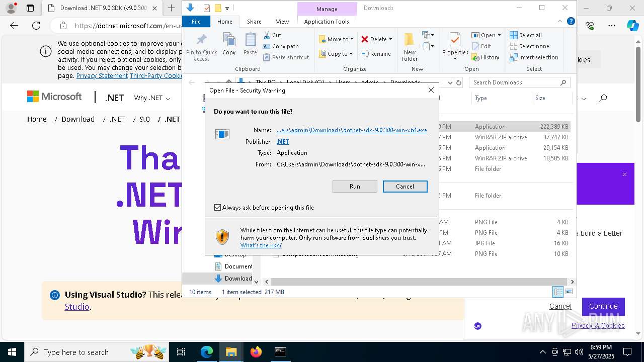
Task: Expand the address bar history dropdown
Action: [x=450, y=82]
